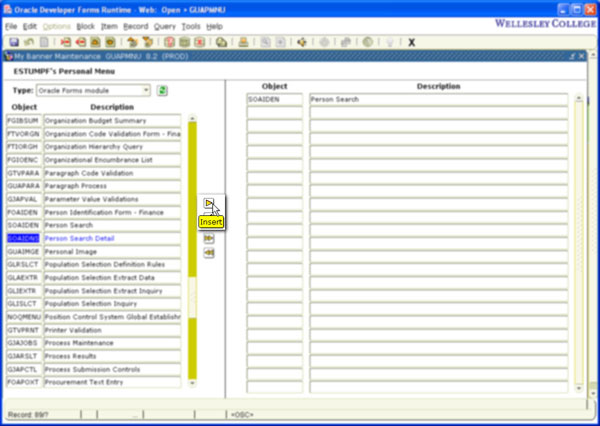Click the Previous Record toolbar icon
This screenshot has height=426, width=600.
(x=95, y=42)
